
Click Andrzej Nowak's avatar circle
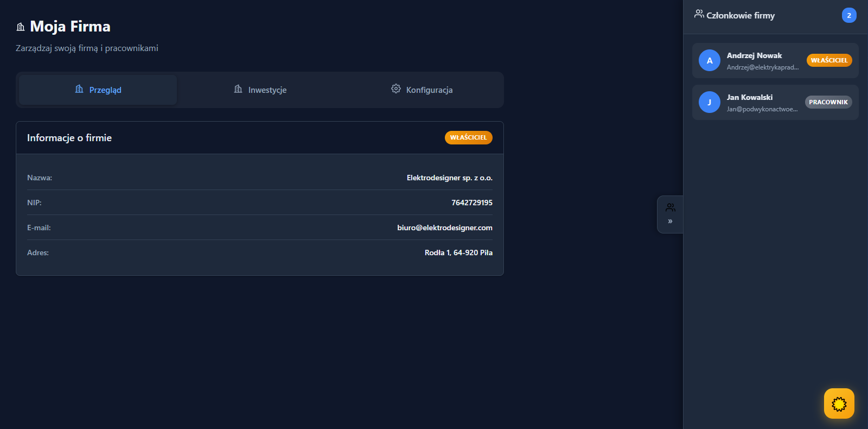[x=709, y=60]
